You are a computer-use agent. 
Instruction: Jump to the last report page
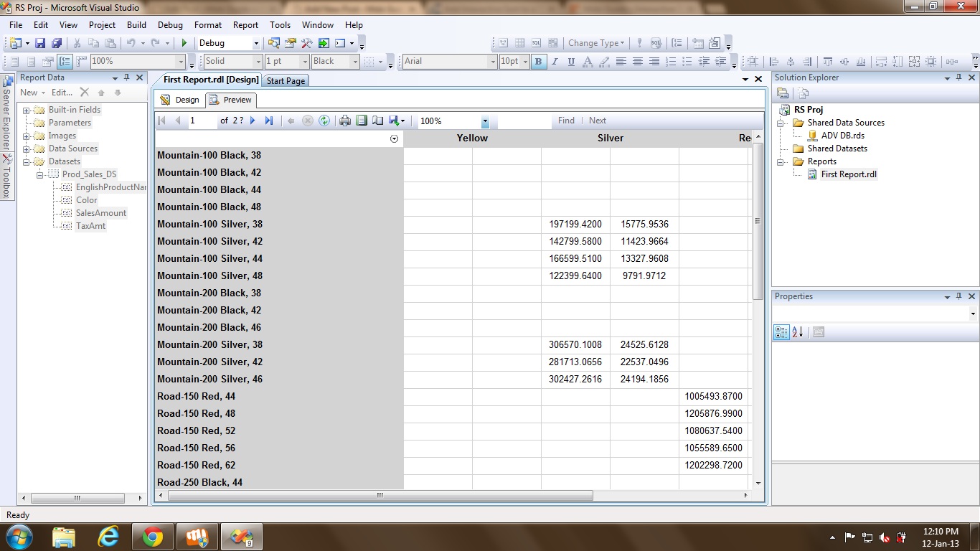[269, 121]
